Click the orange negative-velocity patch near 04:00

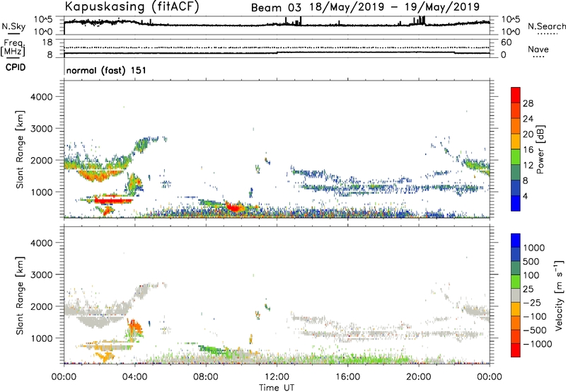(x=135, y=328)
